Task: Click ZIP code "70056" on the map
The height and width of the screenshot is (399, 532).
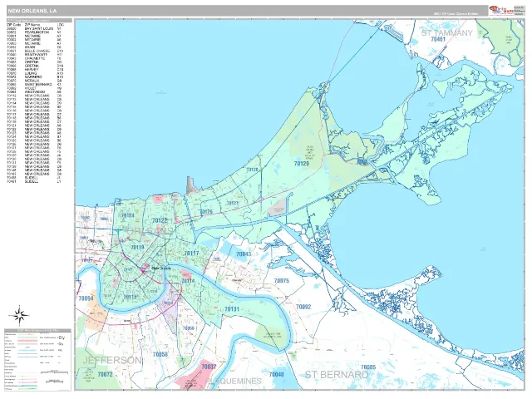Action: (189, 328)
